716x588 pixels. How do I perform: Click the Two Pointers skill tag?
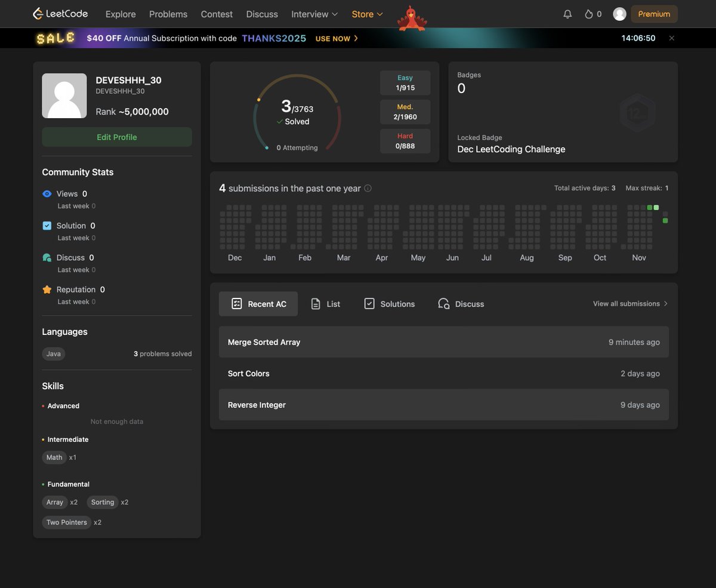click(67, 522)
